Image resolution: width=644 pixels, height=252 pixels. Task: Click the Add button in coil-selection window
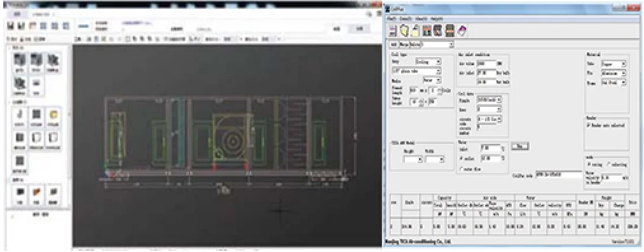tap(394, 45)
